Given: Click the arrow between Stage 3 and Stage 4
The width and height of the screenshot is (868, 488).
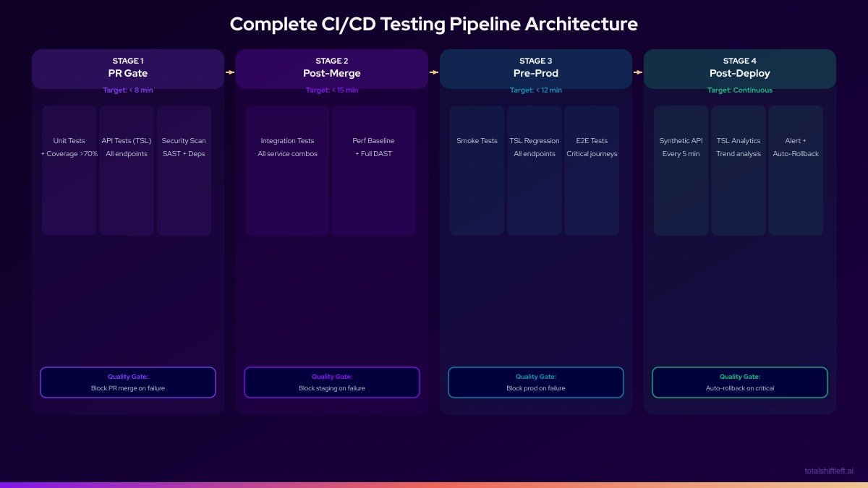Looking at the screenshot, I should click(x=637, y=72).
